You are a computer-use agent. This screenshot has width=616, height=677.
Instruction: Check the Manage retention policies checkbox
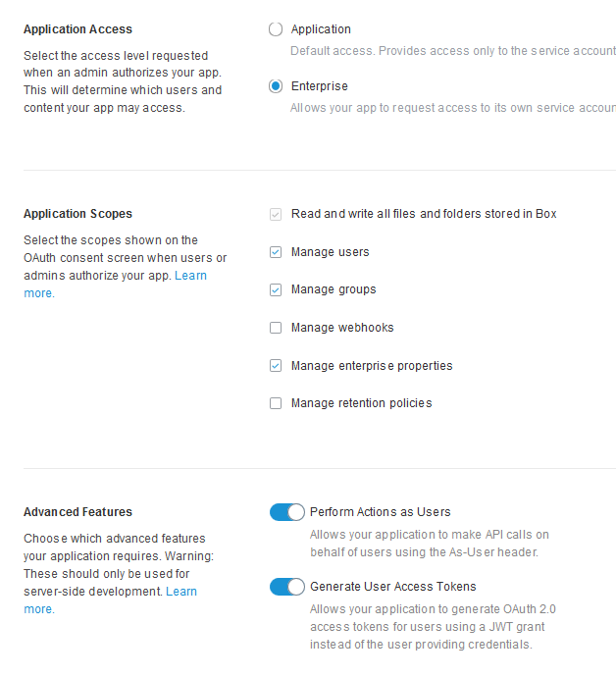tap(276, 403)
